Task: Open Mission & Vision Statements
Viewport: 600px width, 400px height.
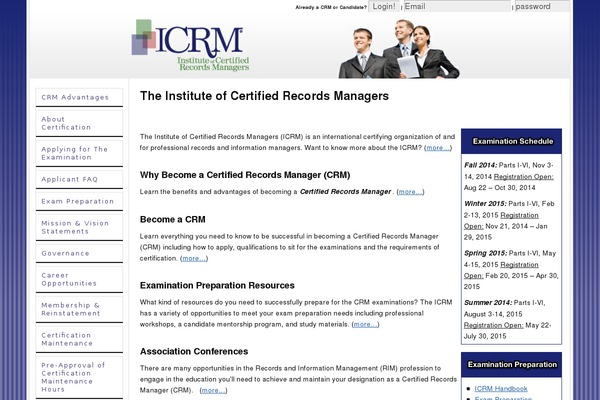Action: click(x=79, y=227)
